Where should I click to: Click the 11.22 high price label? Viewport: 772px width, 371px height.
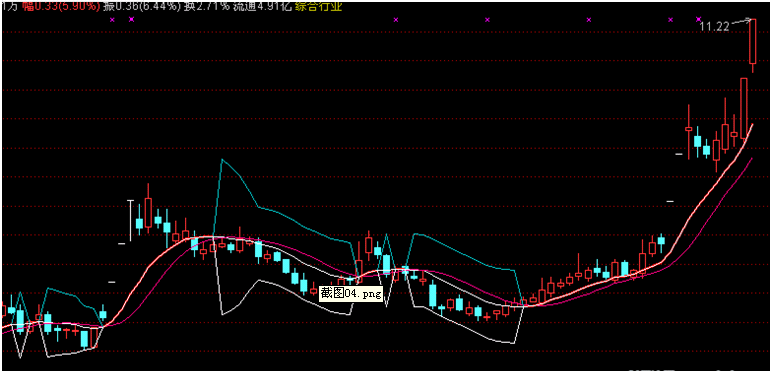[x=714, y=27]
